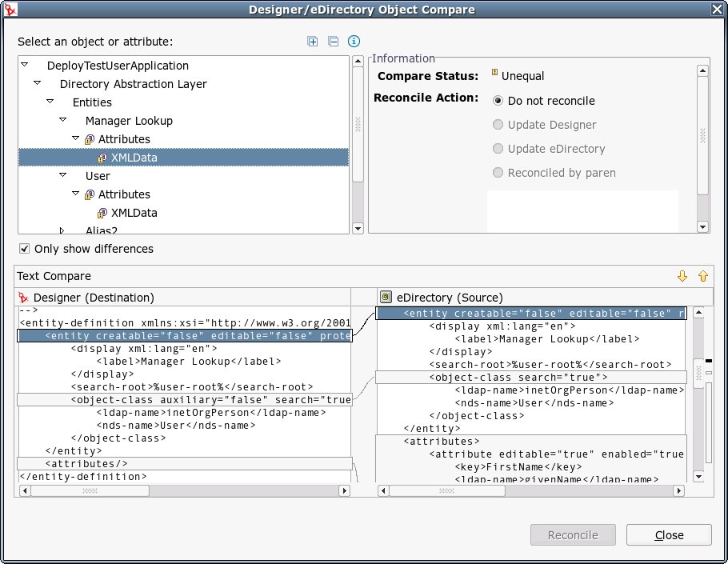Toggle Only show differences checkbox
Image resolution: width=728 pixels, height=564 pixels.
25,249
